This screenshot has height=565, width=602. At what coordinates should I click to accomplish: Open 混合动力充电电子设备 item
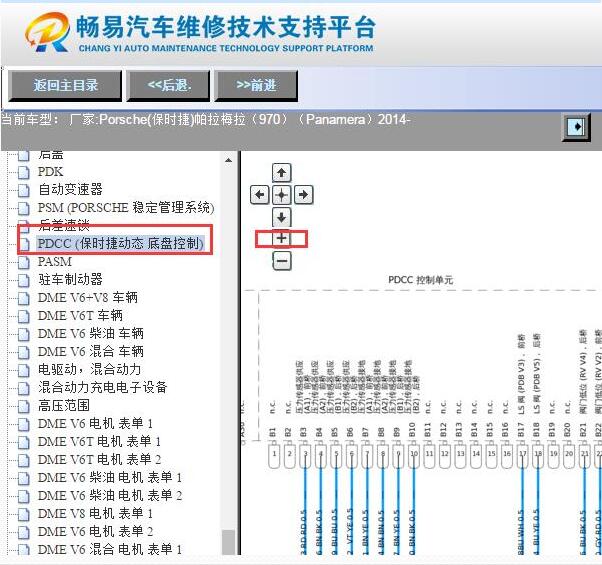coord(103,387)
